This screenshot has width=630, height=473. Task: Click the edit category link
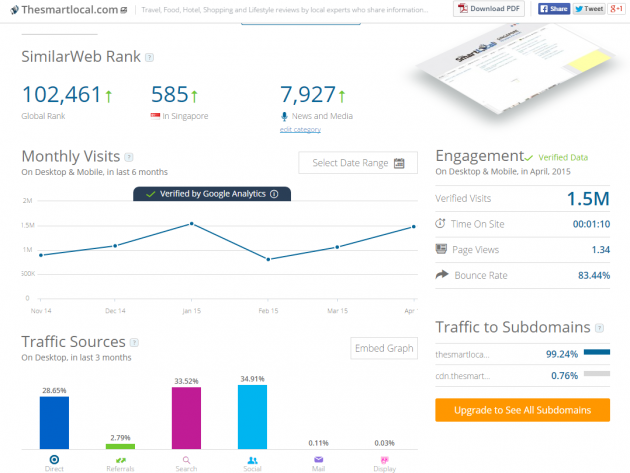click(300, 129)
